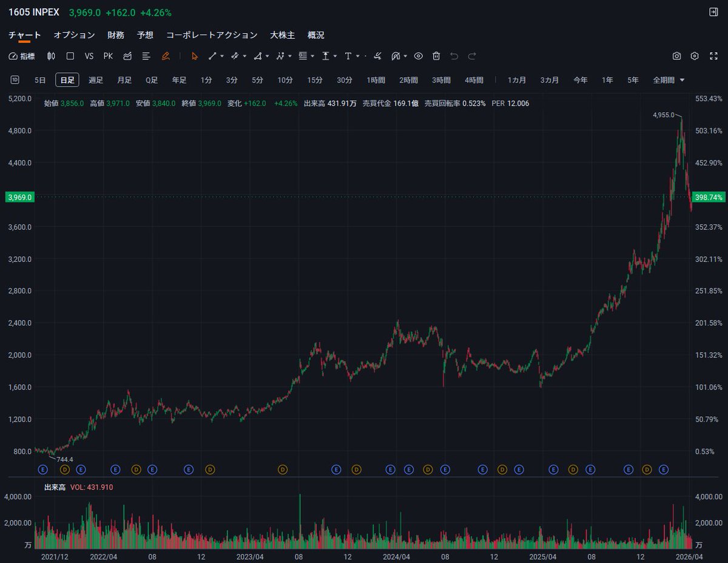Screen dimensions: 728x563
Task: Delete drawings with the trash icon
Action: (x=436, y=56)
